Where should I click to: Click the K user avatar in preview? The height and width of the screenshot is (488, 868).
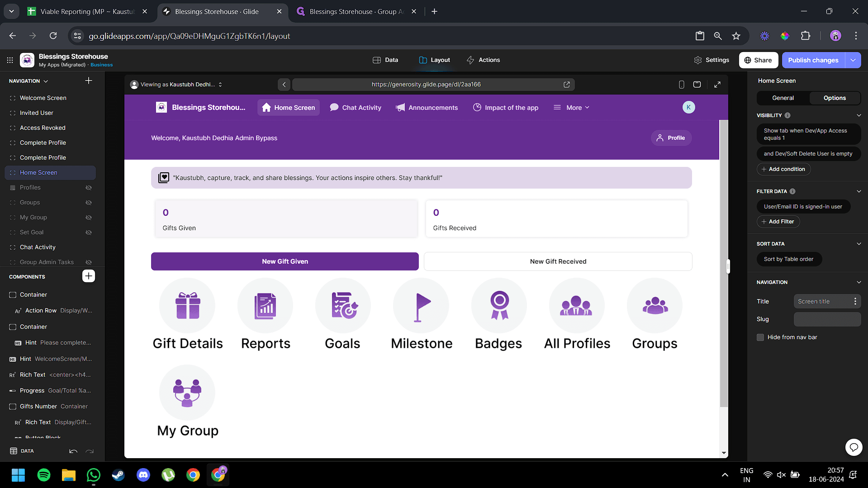pos(688,107)
